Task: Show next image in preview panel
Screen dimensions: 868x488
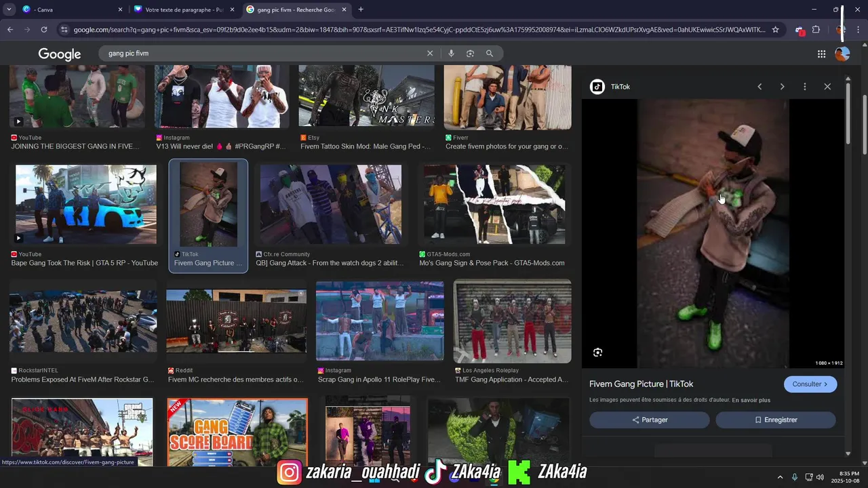Action: 782,87
